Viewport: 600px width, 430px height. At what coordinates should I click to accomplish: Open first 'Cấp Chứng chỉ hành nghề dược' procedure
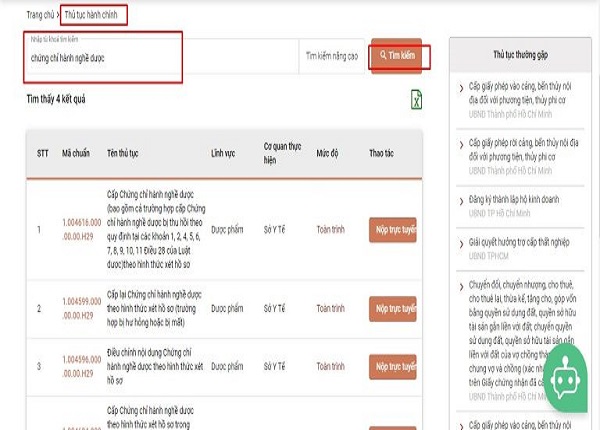coord(156,230)
